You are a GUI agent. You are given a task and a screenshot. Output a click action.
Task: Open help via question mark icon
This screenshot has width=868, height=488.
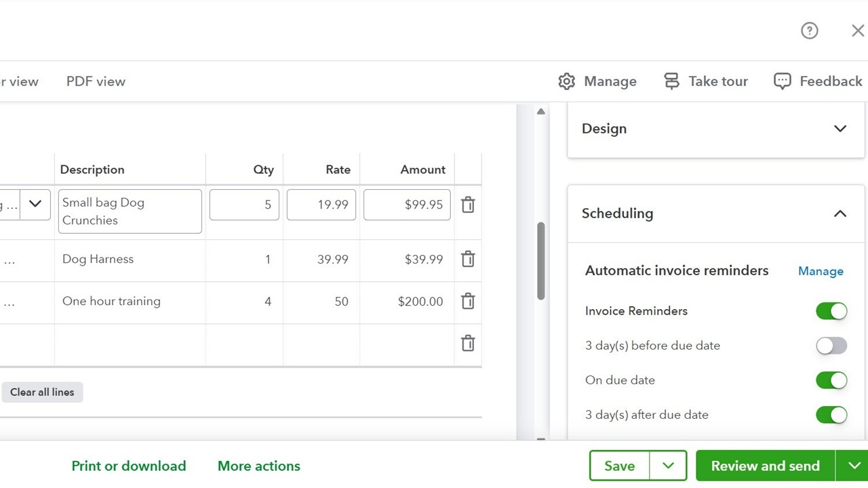pos(810,30)
